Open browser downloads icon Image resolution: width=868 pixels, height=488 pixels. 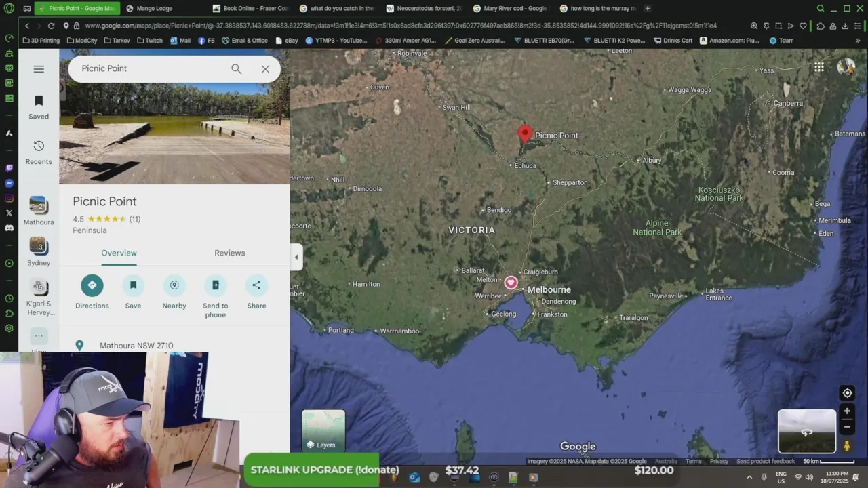point(845,26)
